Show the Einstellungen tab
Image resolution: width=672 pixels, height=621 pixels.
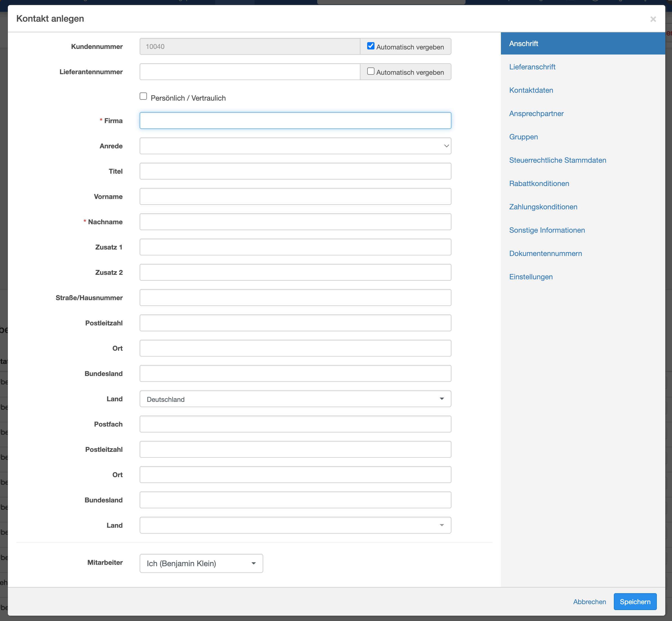click(530, 277)
